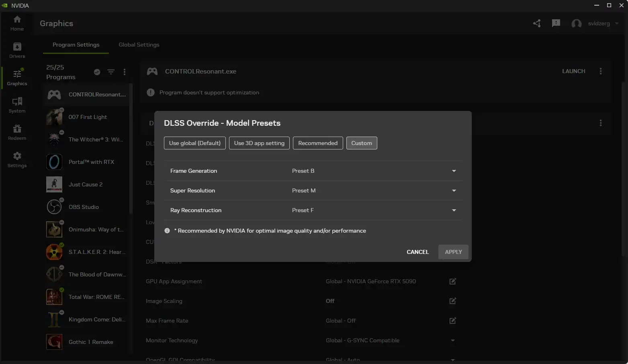628x364 pixels.
Task: Click the program list scrollbar
Action: pyautogui.click(x=131, y=149)
